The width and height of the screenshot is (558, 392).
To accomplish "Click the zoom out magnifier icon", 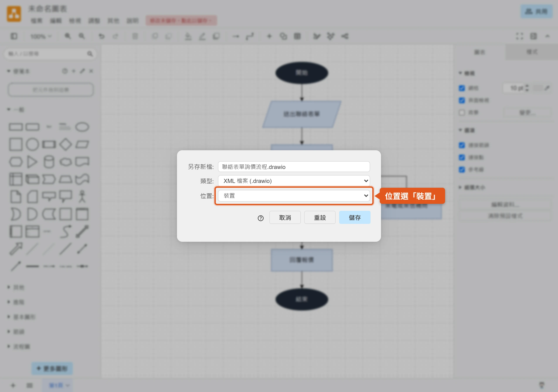I will click(x=82, y=36).
